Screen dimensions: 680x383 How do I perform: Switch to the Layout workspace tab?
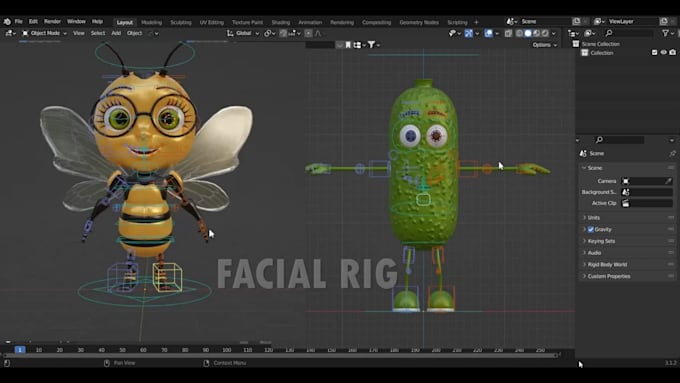[125, 22]
